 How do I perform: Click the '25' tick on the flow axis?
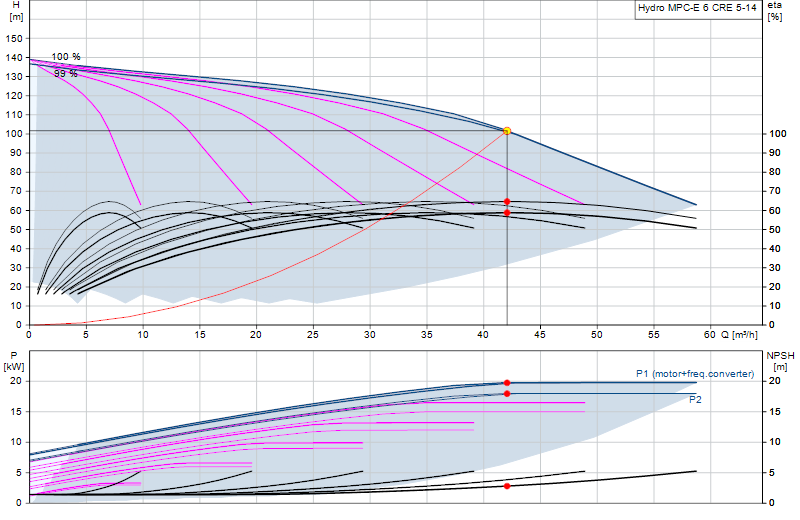click(x=313, y=335)
